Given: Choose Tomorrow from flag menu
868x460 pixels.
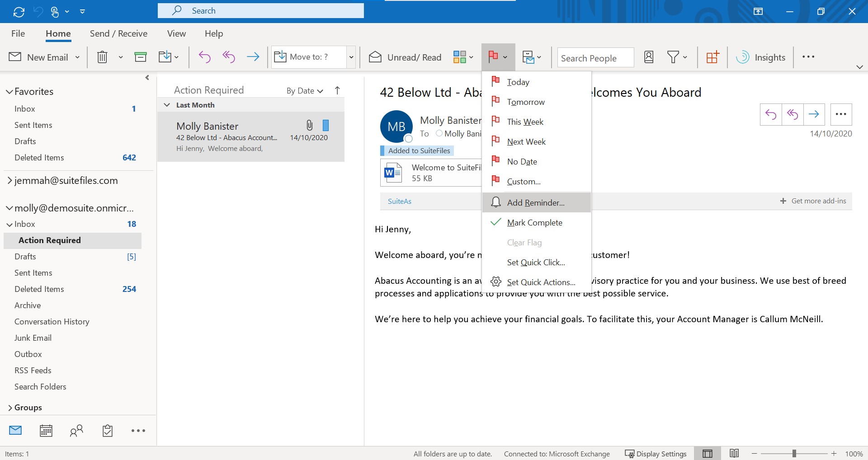Looking at the screenshot, I should click(537, 102).
